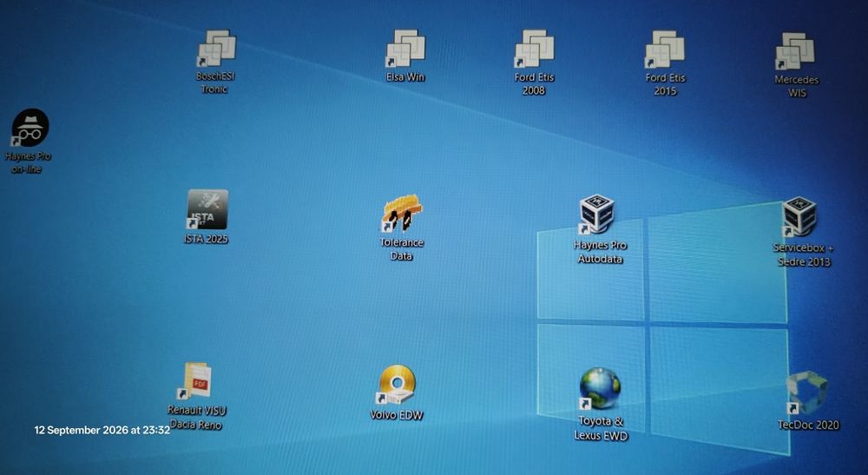
Task: Click the Mercedes WIS label text
Action: click(x=797, y=86)
